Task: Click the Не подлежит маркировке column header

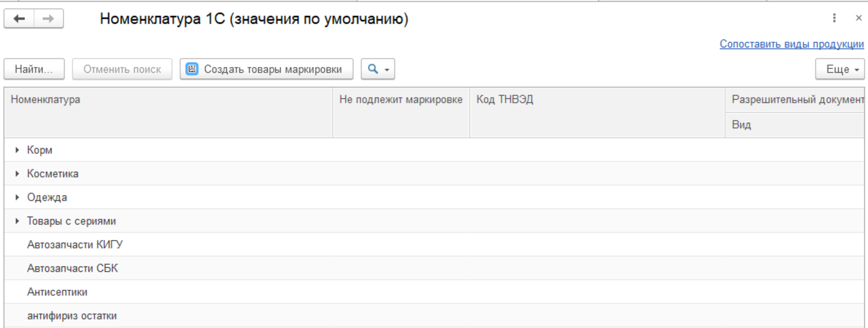Action: coord(401,100)
